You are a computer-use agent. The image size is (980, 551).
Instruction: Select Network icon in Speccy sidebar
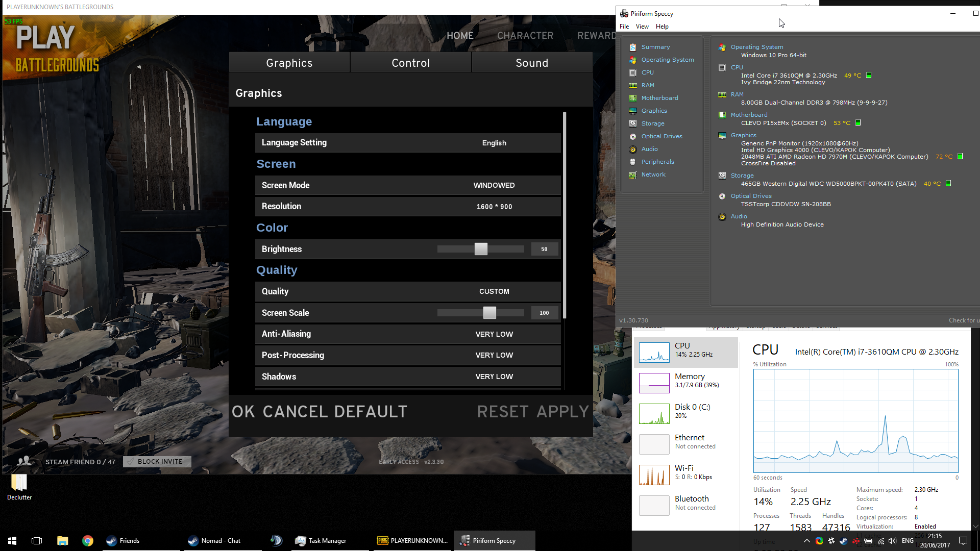click(633, 174)
